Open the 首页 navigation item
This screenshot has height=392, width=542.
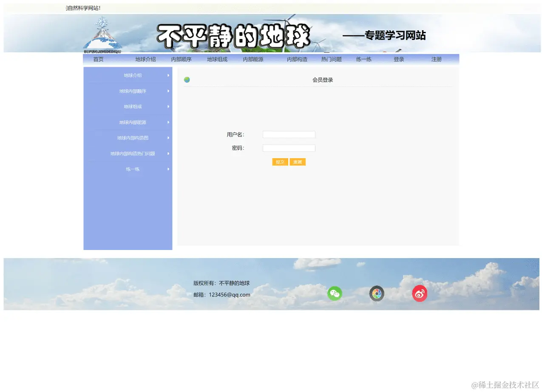pos(98,59)
